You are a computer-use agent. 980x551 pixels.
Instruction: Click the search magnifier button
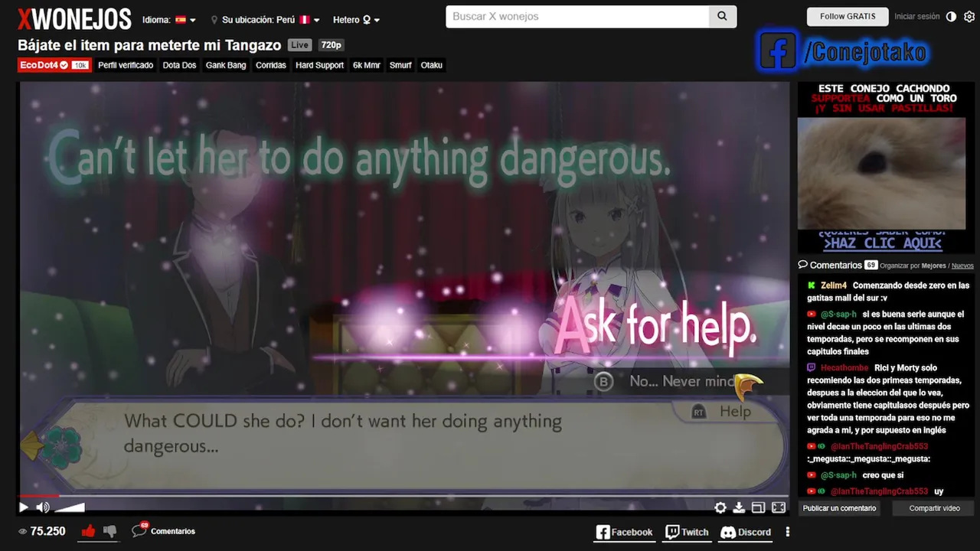(x=722, y=16)
